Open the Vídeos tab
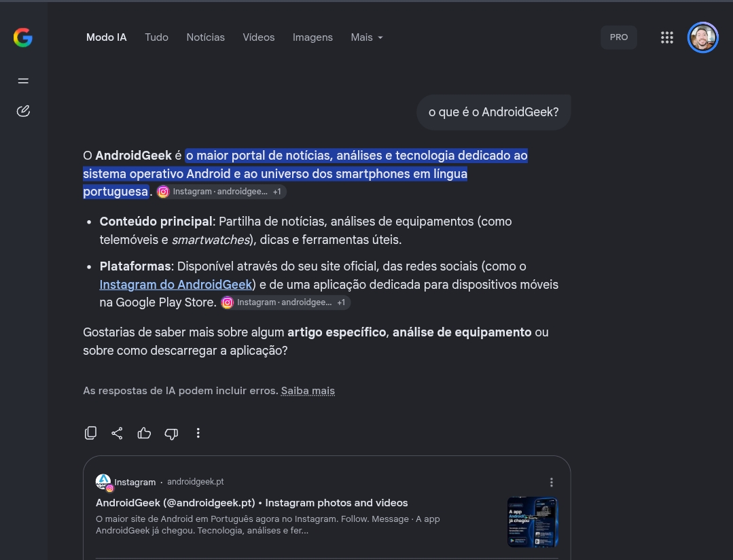Image resolution: width=733 pixels, height=560 pixels. click(x=259, y=37)
